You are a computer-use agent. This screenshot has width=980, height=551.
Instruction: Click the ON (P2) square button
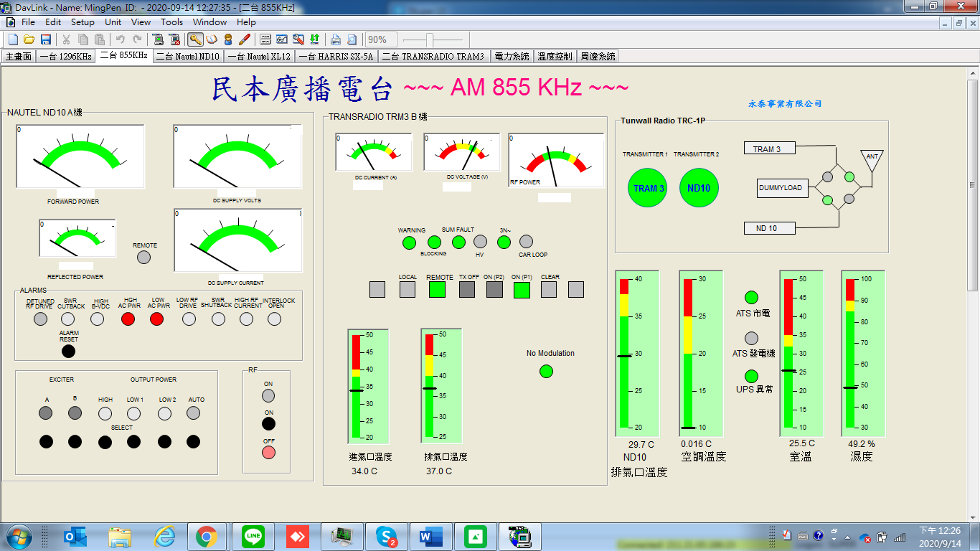(x=495, y=289)
